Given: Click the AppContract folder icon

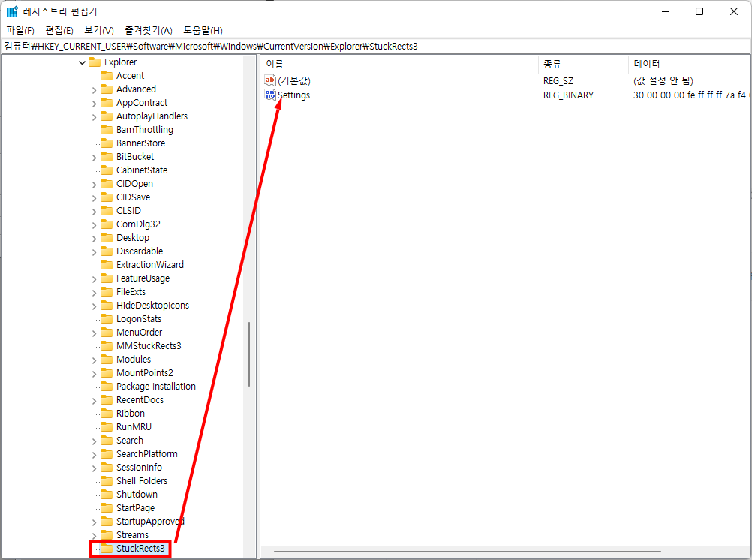Looking at the screenshot, I should pos(107,102).
